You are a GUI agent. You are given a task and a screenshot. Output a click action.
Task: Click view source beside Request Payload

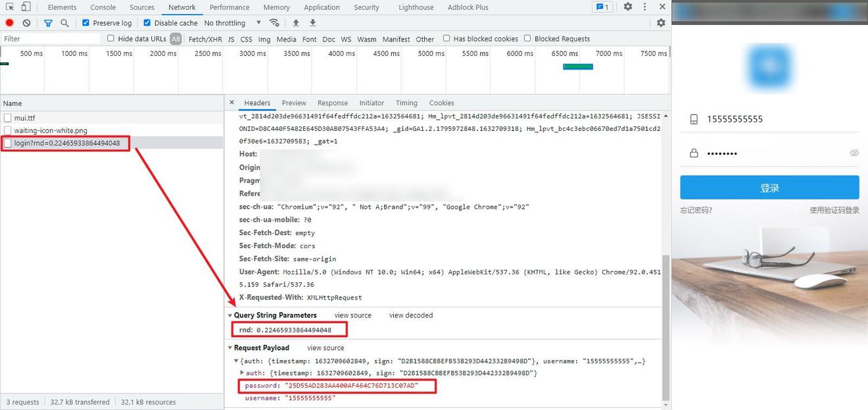pos(325,347)
